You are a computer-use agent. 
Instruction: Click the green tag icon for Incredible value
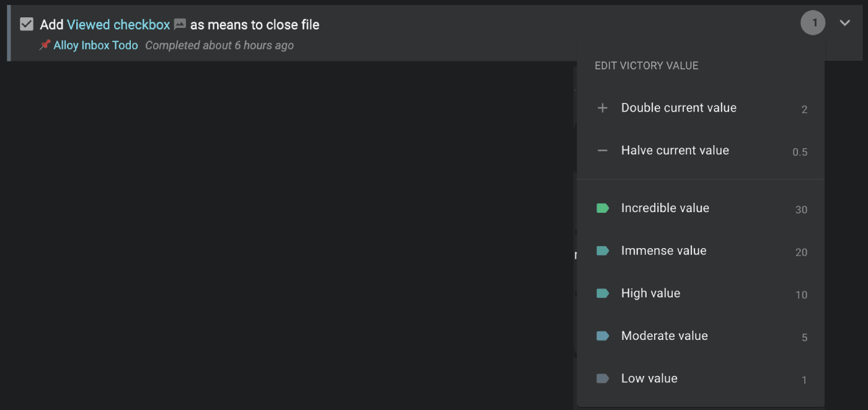click(x=602, y=208)
